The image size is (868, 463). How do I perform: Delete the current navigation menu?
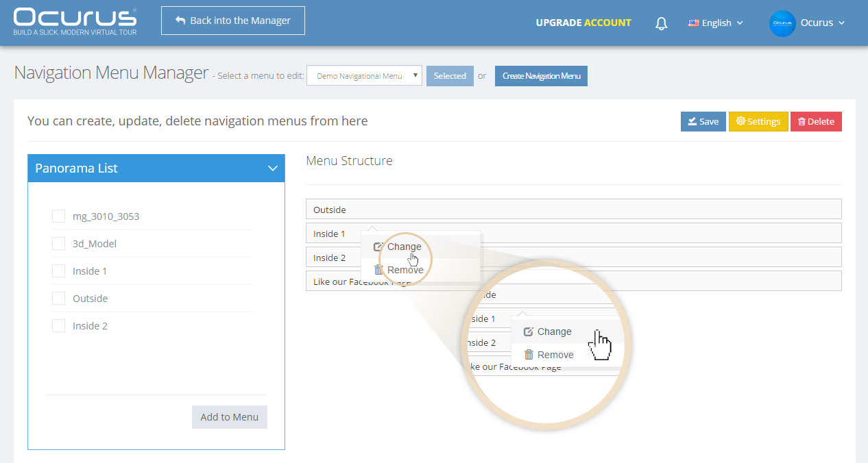(x=816, y=121)
